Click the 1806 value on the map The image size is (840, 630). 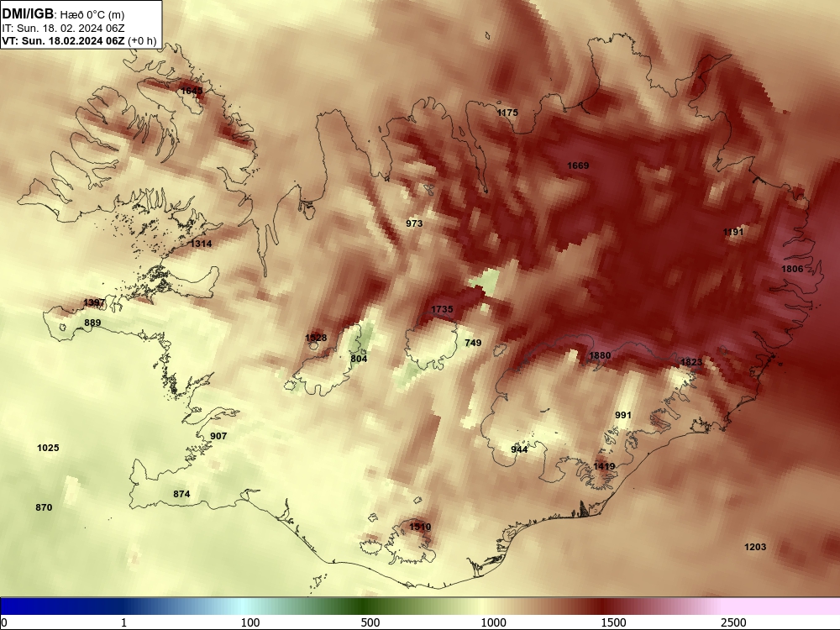point(792,269)
